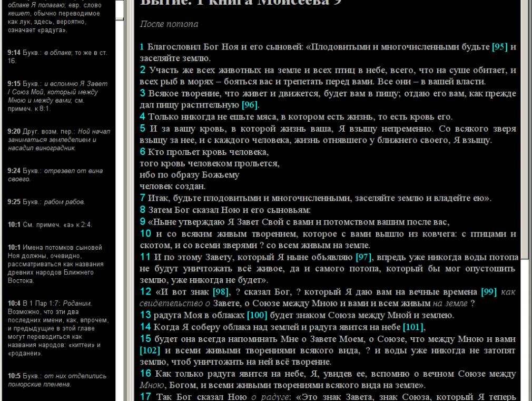Click footnote 10:5 'от них отделились поморские племена'
Image resolution: width=532 pixels, height=401 pixels.
(57, 380)
